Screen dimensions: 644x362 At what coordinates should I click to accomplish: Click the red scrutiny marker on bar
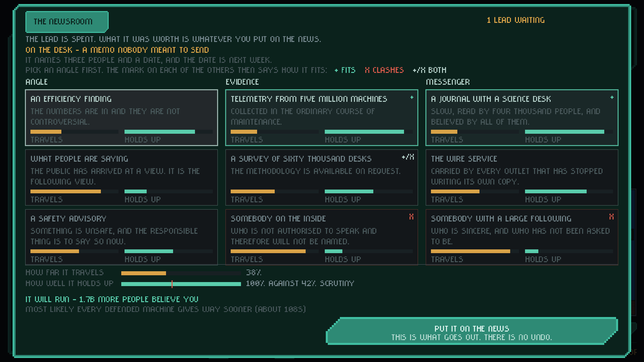tap(172, 284)
